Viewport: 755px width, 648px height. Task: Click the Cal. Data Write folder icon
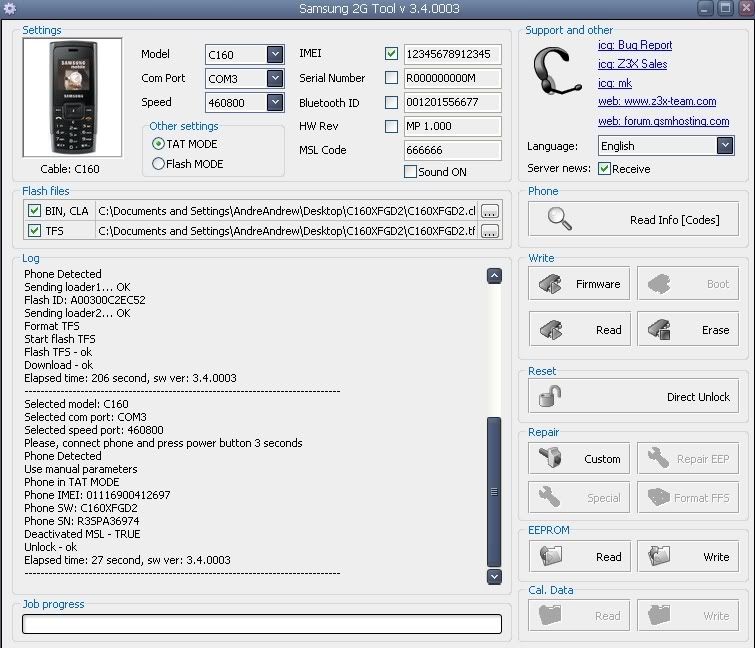tap(659, 615)
